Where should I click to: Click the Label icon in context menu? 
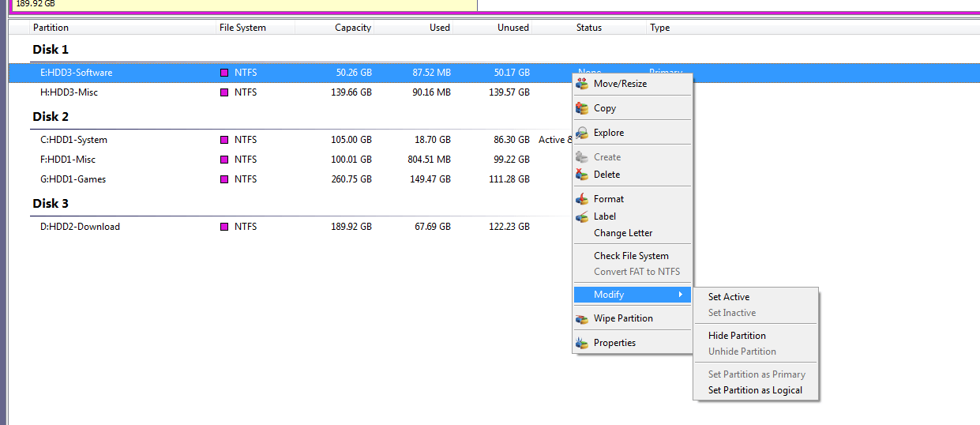582,216
